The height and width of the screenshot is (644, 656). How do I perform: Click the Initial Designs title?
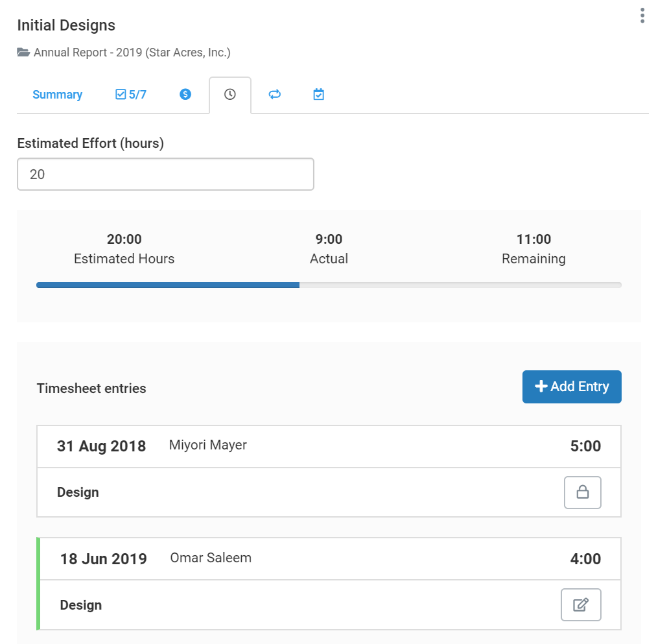pos(66,25)
